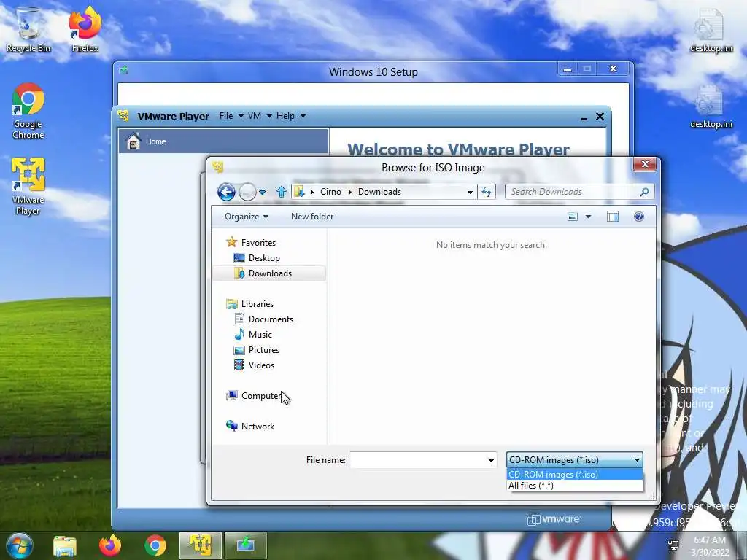The image size is (747, 560).
Task: Open the File name history dropdown arrow
Action: coord(491,461)
